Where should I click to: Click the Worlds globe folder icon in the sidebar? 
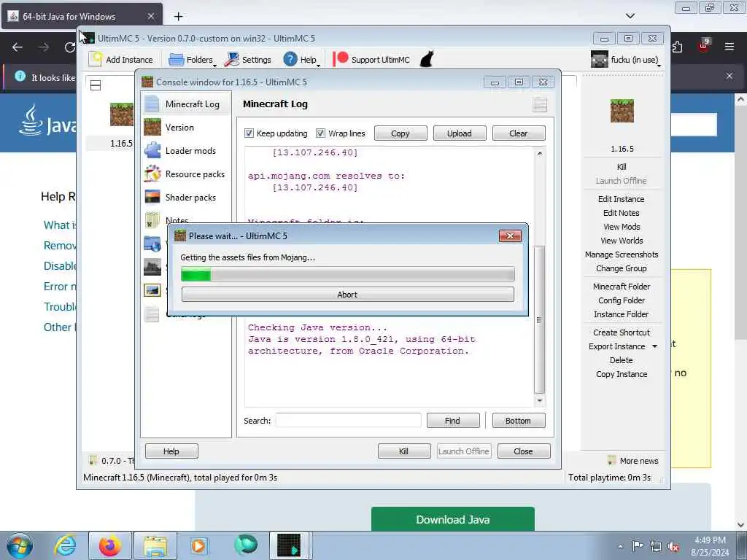[x=152, y=244]
